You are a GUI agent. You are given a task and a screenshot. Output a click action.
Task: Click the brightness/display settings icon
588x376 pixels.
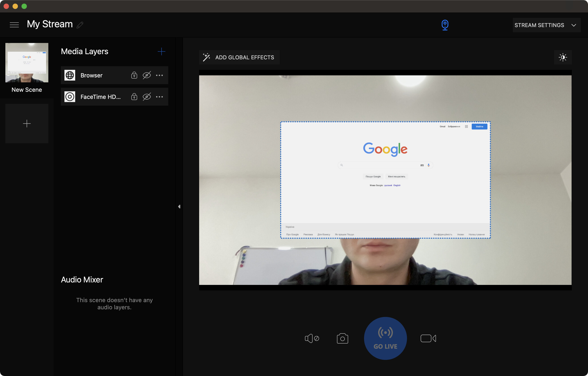pyautogui.click(x=563, y=57)
